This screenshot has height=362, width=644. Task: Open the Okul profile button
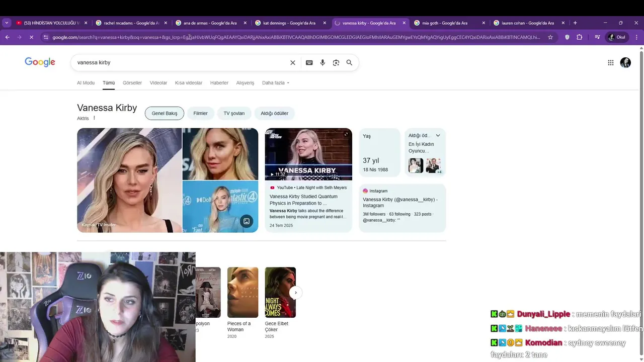pyautogui.click(x=617, y=37)
